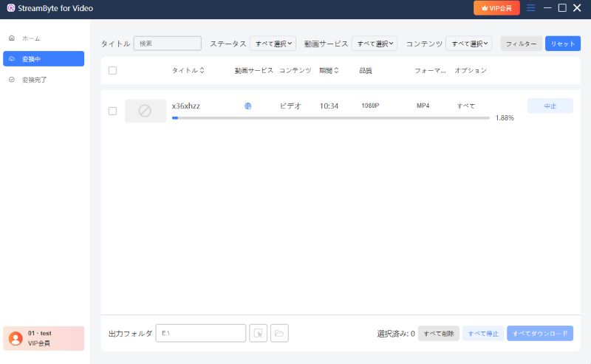Click the 選択済み: 0 counter text

click(x=396, y=334)
